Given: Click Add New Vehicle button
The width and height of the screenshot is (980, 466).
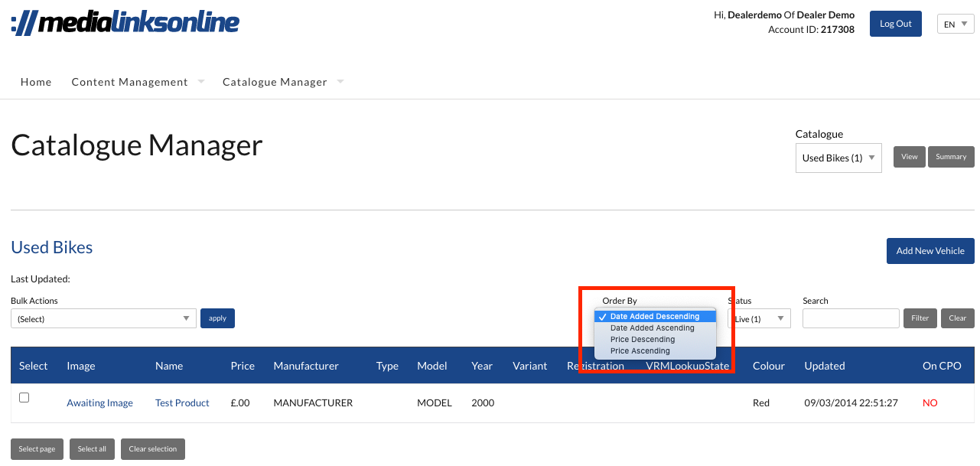Looking at the screenshot, I should point(930,251).
